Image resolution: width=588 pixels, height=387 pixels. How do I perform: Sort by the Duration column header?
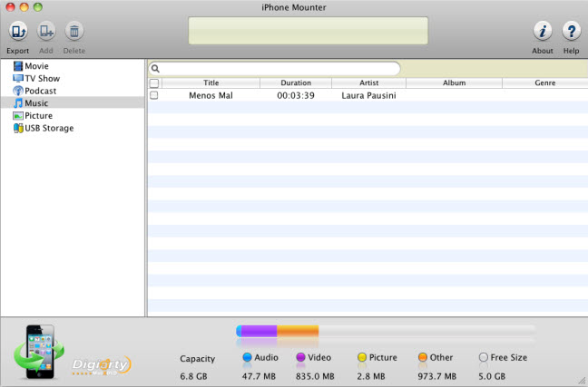coord(296,82)
